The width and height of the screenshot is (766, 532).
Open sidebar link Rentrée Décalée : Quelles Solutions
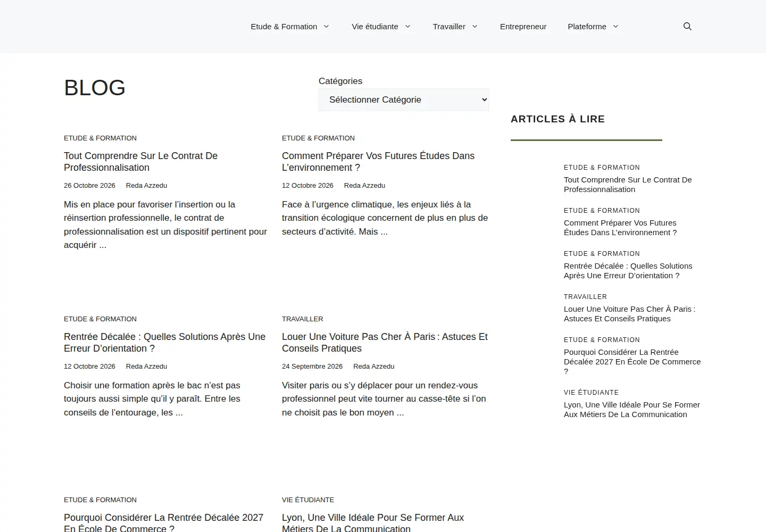[x=628, y=271]
